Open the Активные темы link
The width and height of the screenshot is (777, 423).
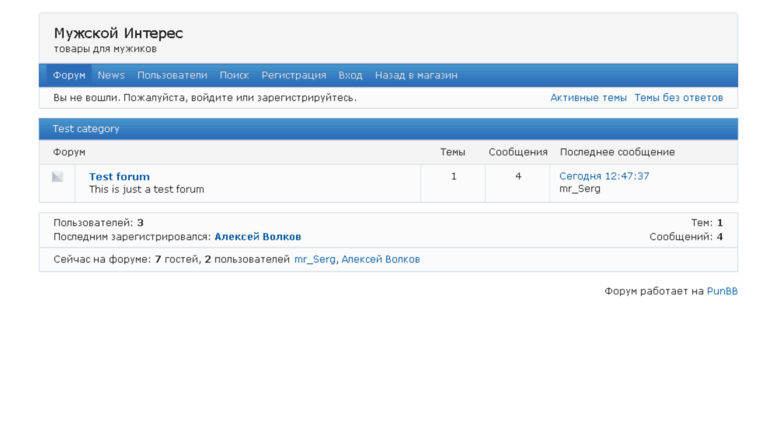[x=588, y=98]
